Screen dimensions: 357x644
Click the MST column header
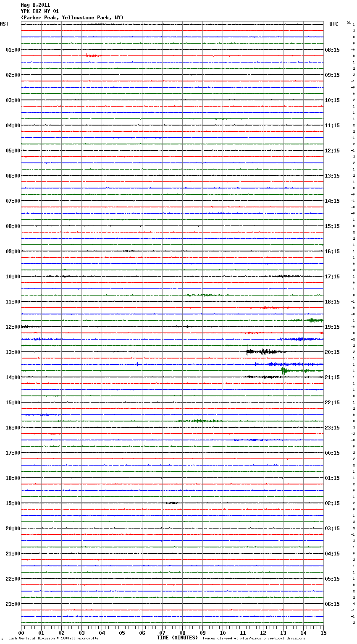4,24
